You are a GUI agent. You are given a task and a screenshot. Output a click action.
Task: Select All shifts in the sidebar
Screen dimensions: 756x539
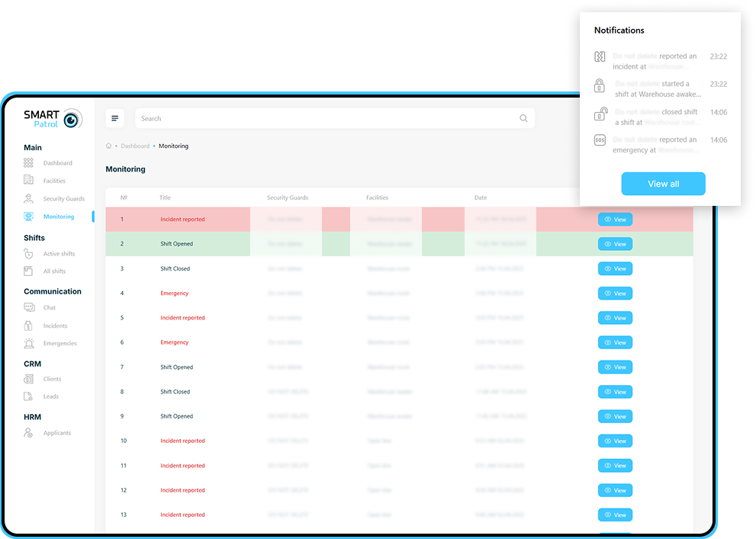54,271
